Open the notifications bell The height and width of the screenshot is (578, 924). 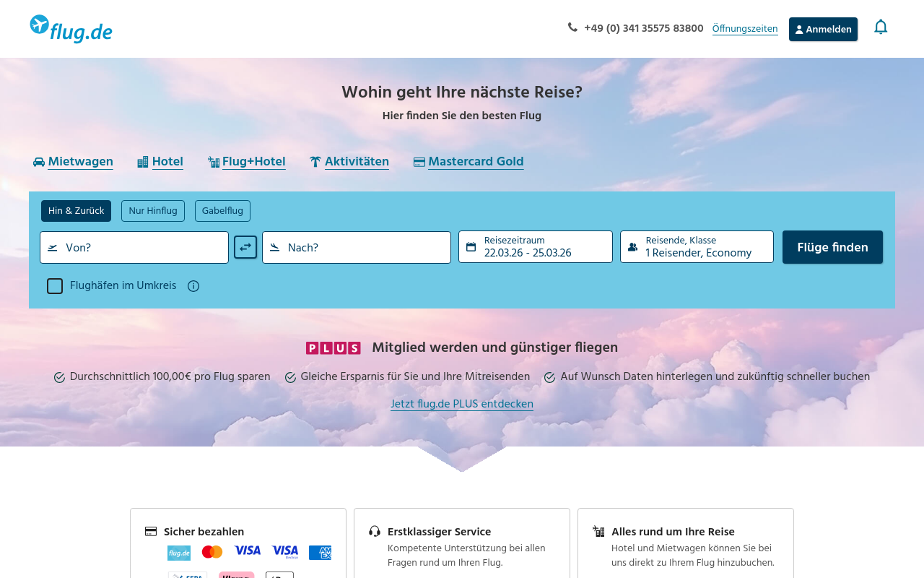coord(880,27)
